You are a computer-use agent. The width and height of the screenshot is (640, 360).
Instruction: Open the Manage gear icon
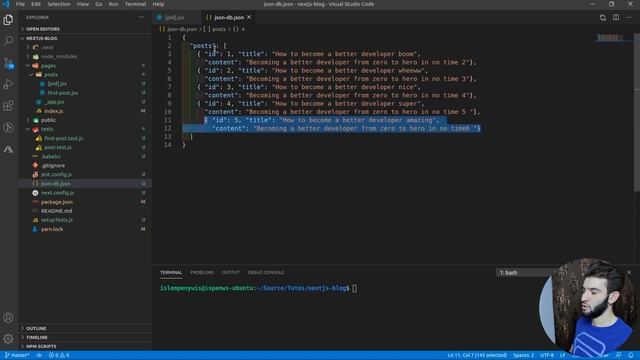tap(8, 339)
